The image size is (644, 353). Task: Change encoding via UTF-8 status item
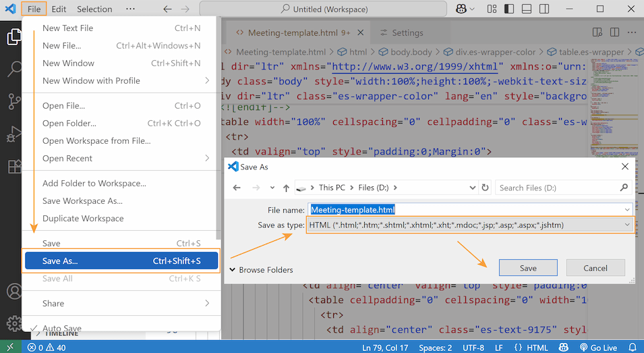473,348
